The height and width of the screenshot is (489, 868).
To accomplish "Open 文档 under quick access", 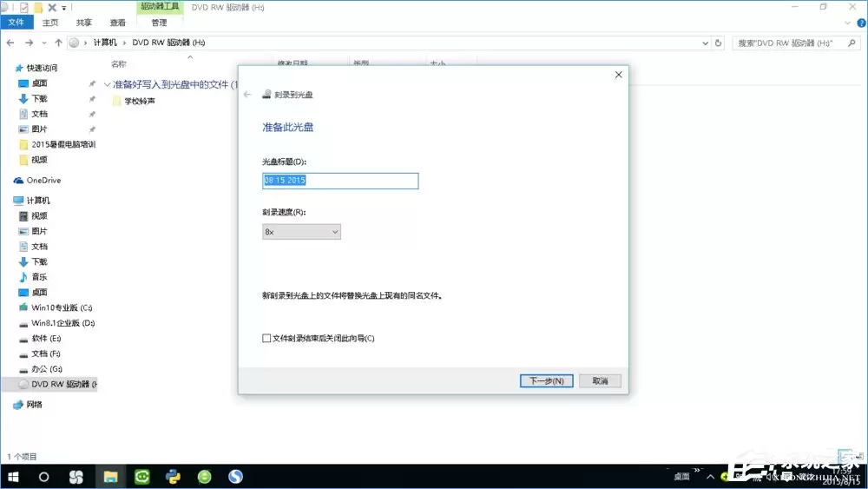I will tap(39, 114).
